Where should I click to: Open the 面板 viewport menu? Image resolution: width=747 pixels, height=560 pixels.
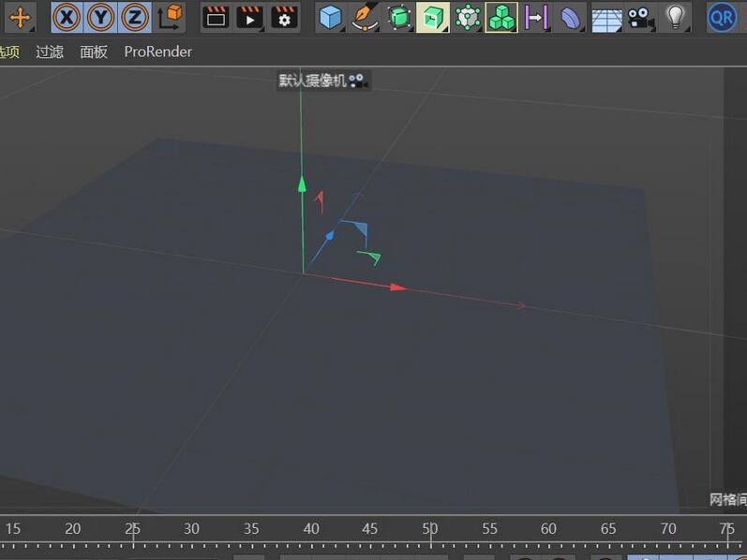94,52
